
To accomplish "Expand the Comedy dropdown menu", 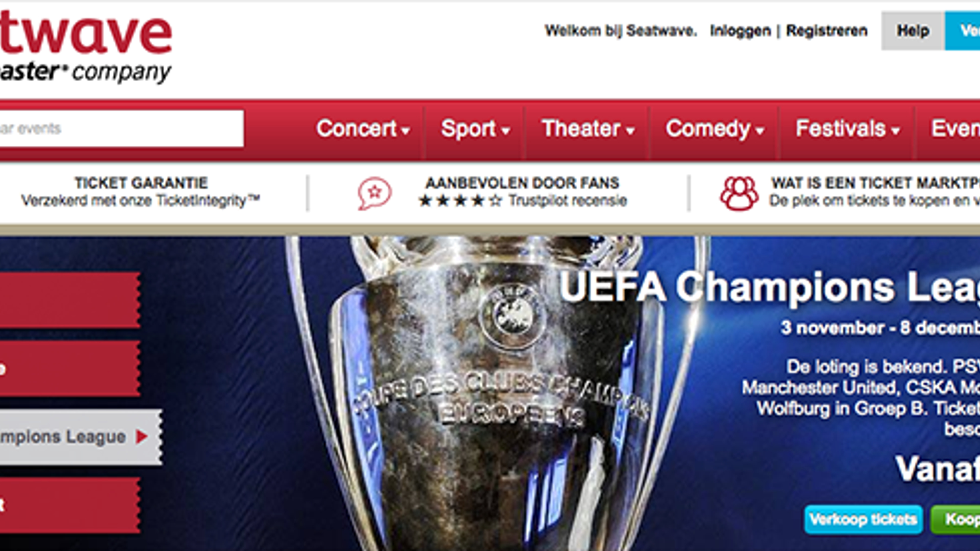I will (x=715, y=129).
